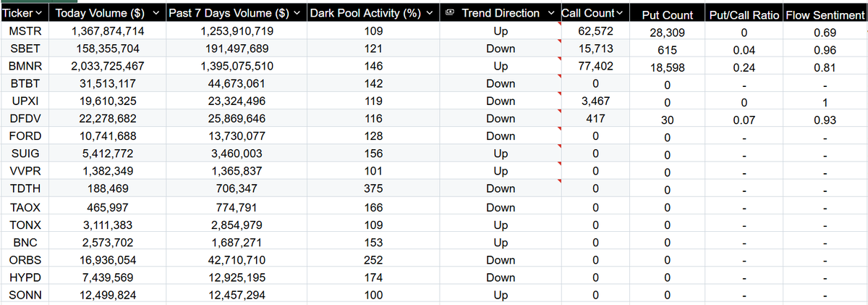This screenshot has height=305, width=868.
Task: Select the UPXI ticker cell
Action: pos(25,101)
